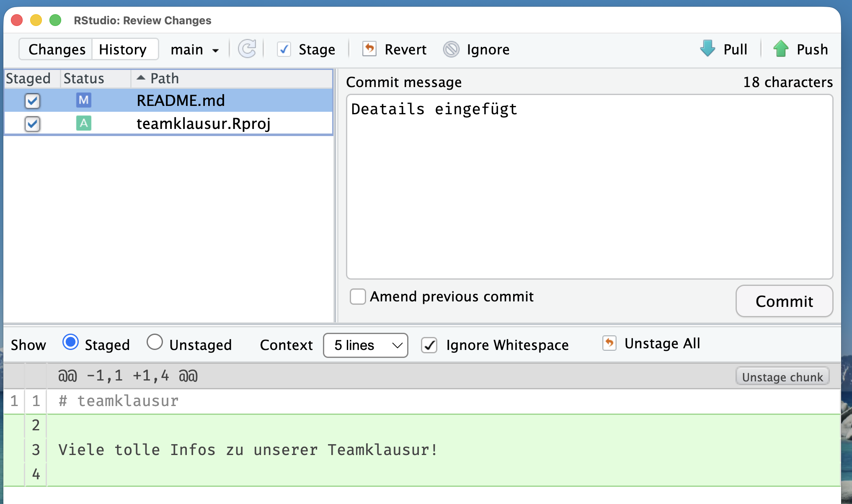Select the Unstaged radio button
The width and height of the screenshot is (852, 504).
[155, 342]
